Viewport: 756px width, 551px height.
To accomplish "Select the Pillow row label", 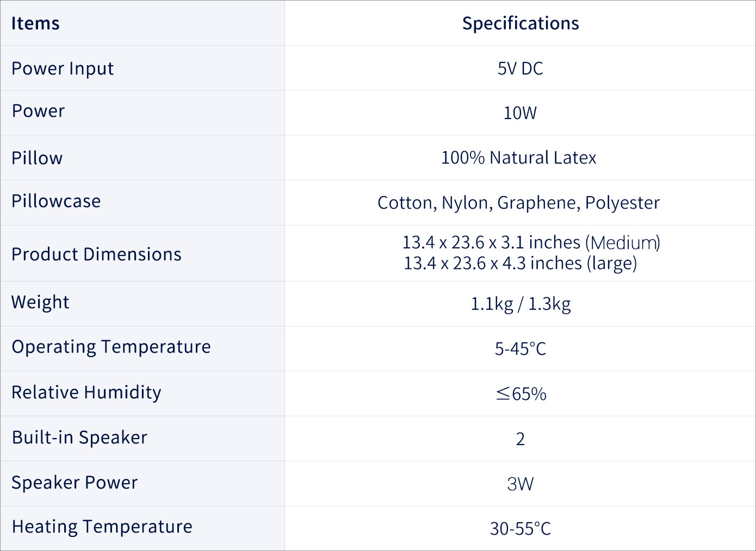I will pos(37,158).
